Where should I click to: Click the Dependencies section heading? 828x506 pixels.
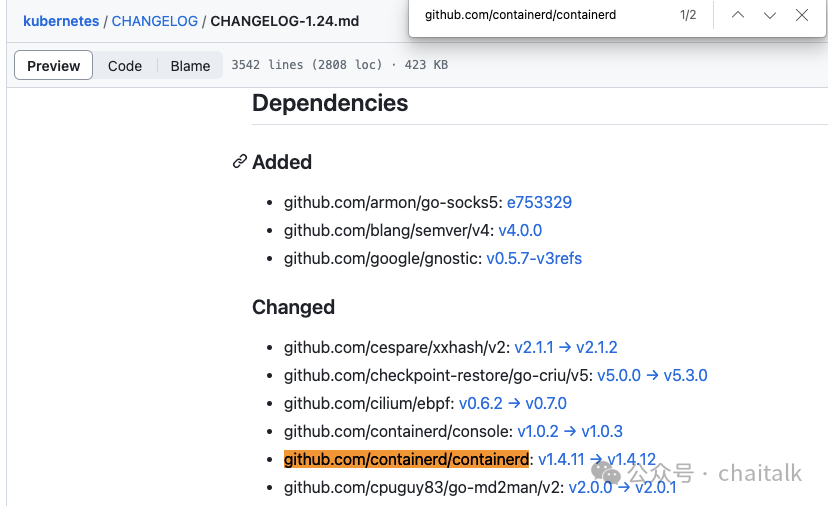click(330, 103)
